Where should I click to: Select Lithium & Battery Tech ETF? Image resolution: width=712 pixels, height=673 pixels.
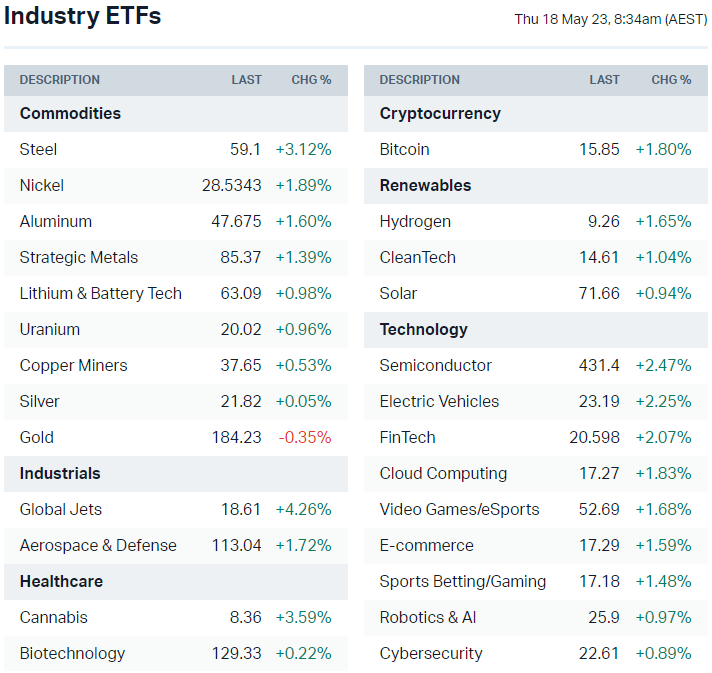coord(101,293)
